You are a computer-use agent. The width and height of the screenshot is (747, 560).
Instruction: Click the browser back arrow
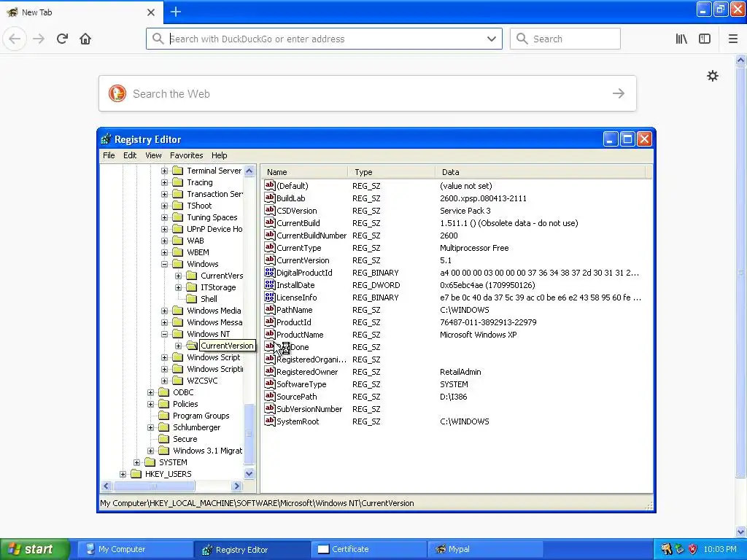coord(15,39)
